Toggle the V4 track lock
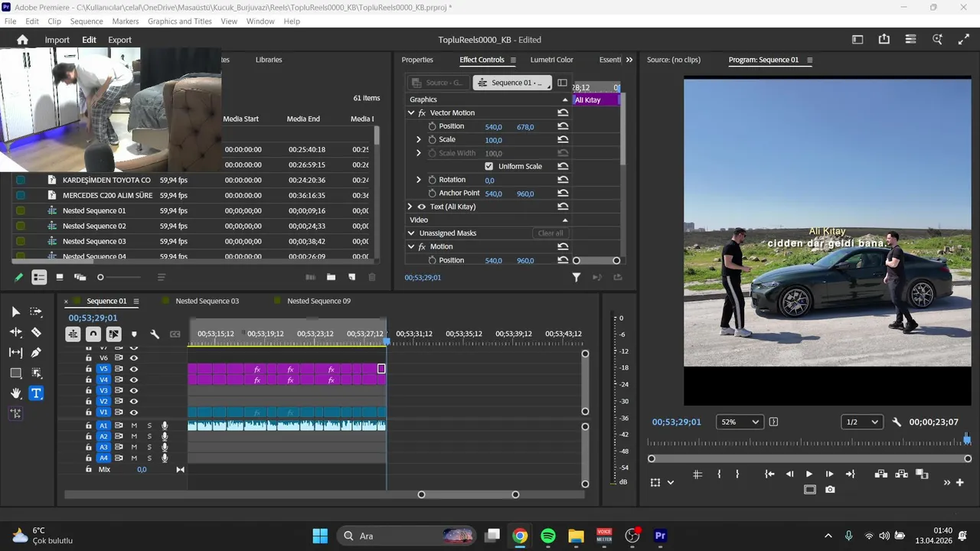This screenshot has height=551, width=980. 89,380
